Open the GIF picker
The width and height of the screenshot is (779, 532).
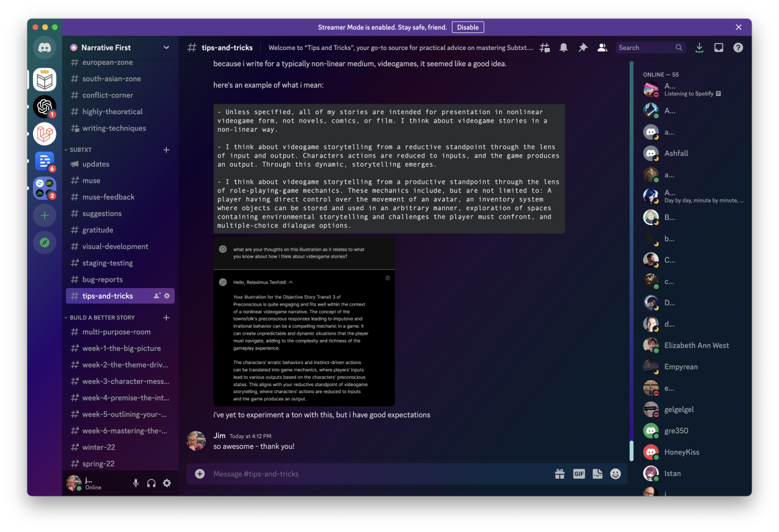pos(578,474)
